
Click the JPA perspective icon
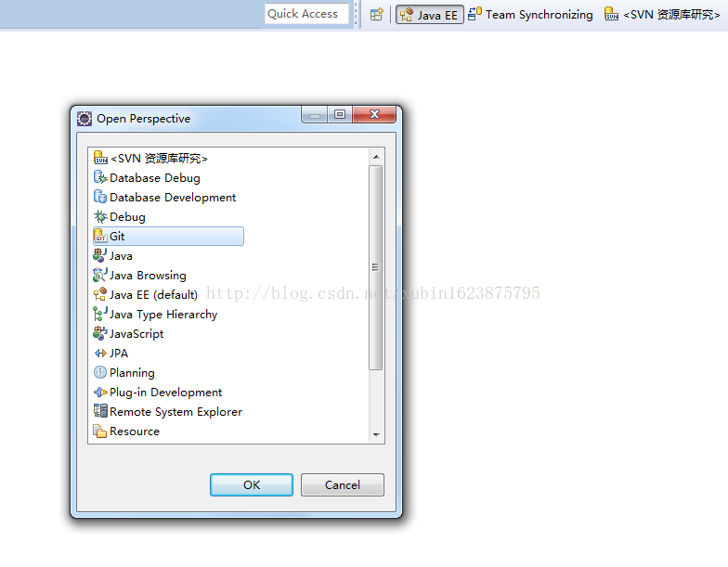coord(100,353)
